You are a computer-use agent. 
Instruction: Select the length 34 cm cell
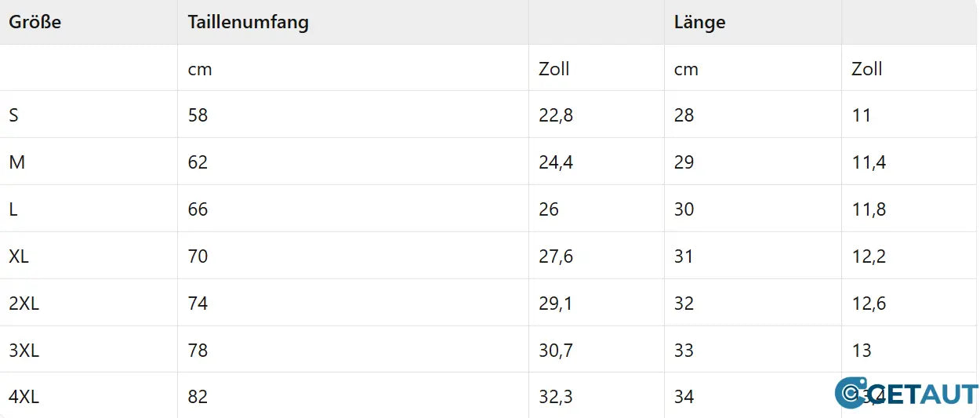pos(684,397)
